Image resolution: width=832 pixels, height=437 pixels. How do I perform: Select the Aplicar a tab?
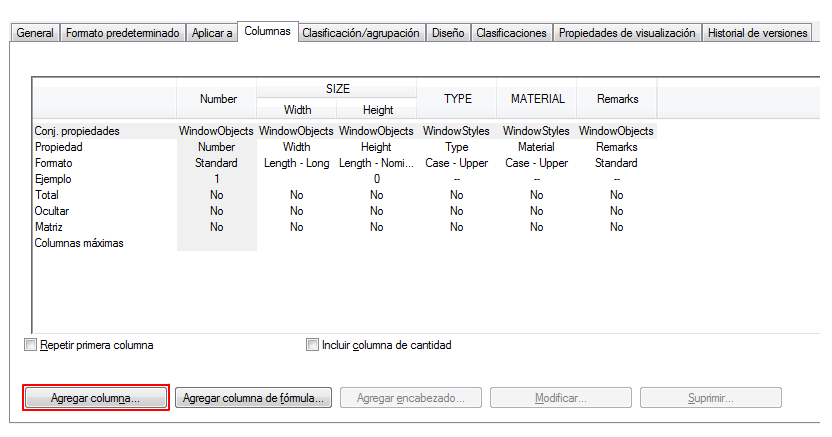[211, 33]
